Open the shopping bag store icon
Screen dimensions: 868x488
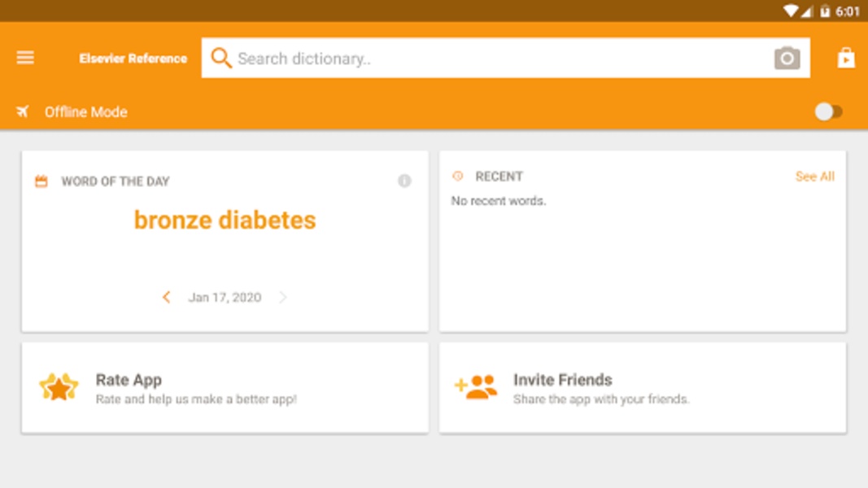(845, 58)
